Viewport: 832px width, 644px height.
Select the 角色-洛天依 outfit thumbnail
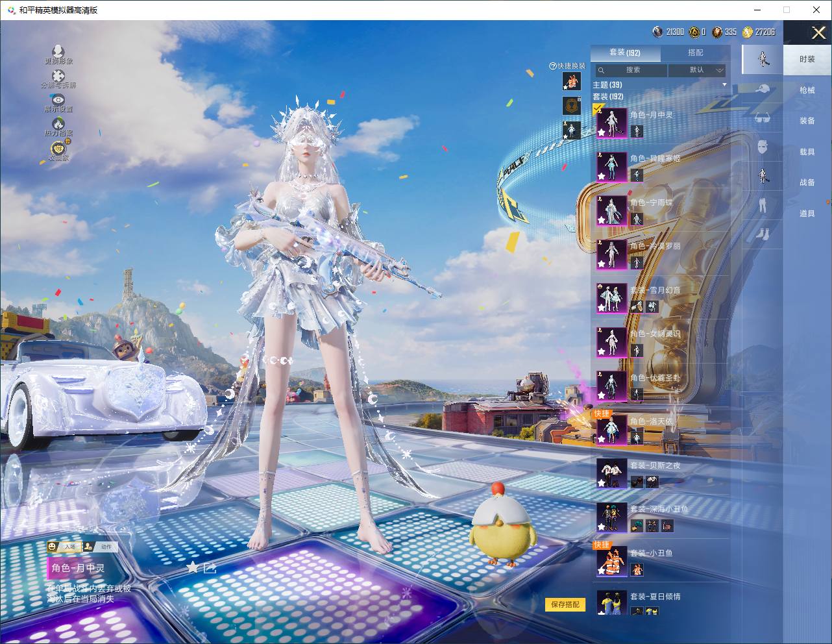point(611,430)
